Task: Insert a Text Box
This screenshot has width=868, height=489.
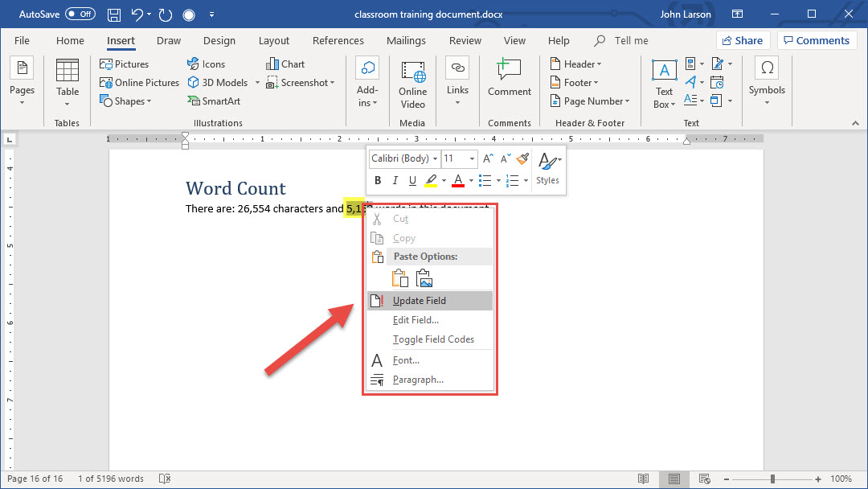Action: coord(664,84)
